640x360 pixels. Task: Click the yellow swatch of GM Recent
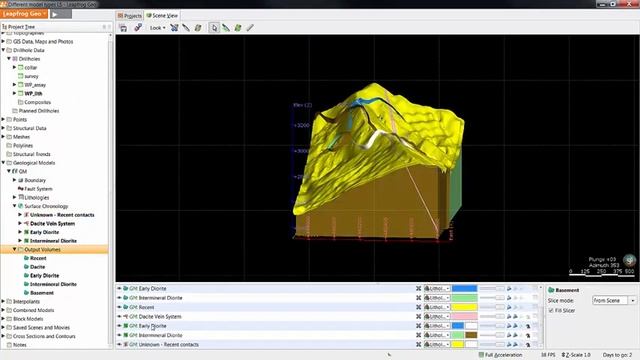pyautogui.click(x=464, y=307)
